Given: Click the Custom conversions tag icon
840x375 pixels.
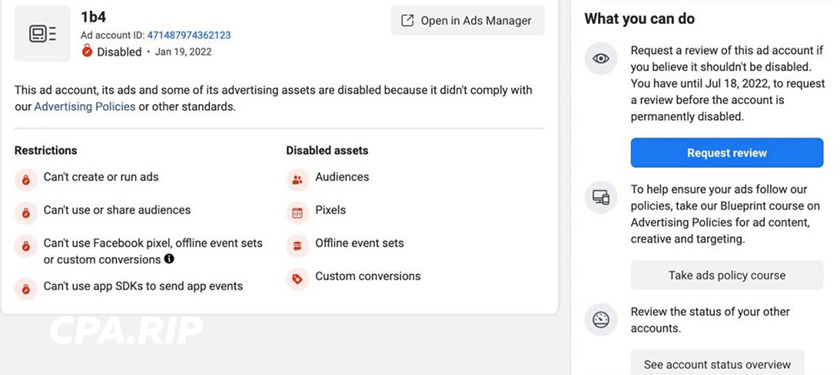Looking at the screenshot, I should 297,279.
